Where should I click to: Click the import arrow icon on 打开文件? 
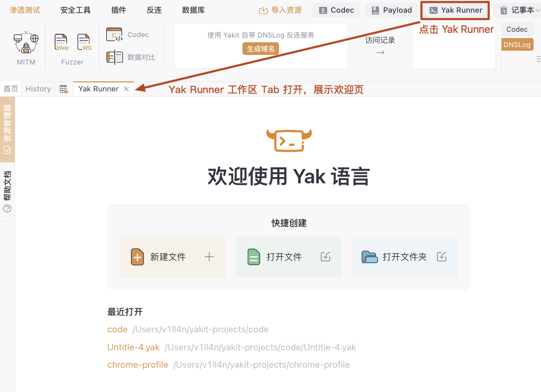tap(325, 257)
